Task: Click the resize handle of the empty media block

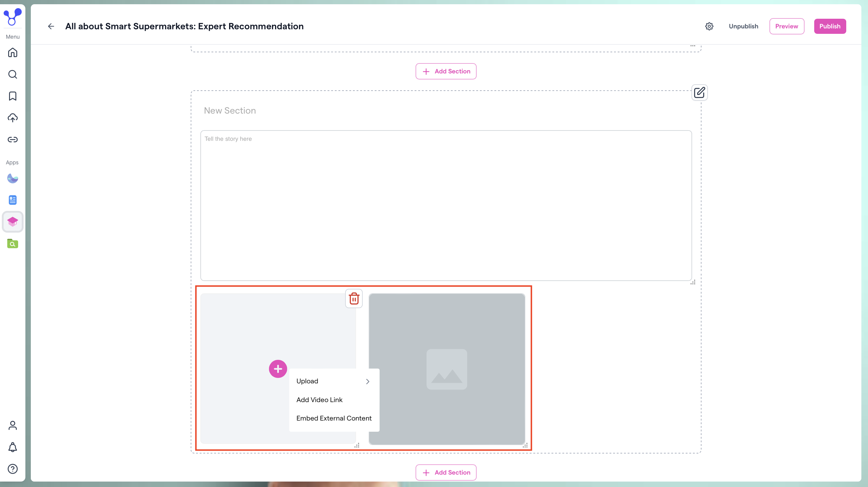Action: 357,445
